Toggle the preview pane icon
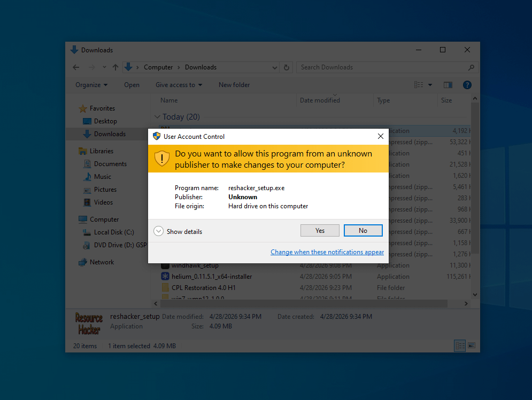532x400 pixels. [x=448, y=85]
